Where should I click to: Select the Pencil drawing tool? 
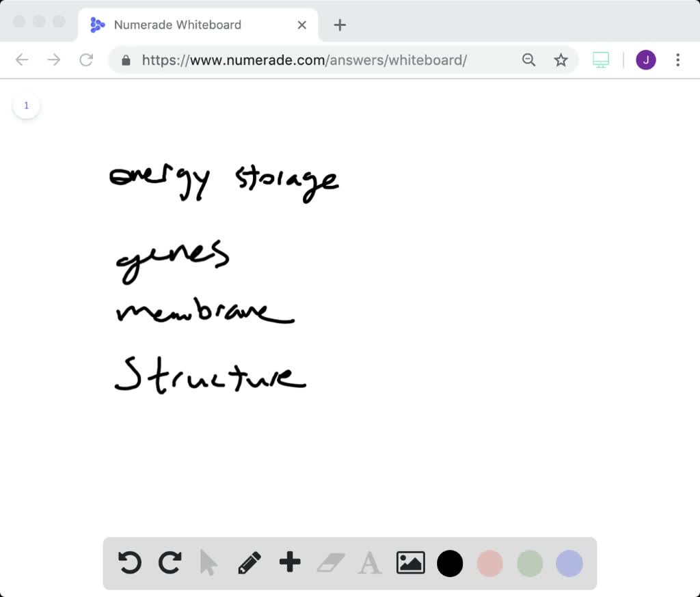[249, 564]
